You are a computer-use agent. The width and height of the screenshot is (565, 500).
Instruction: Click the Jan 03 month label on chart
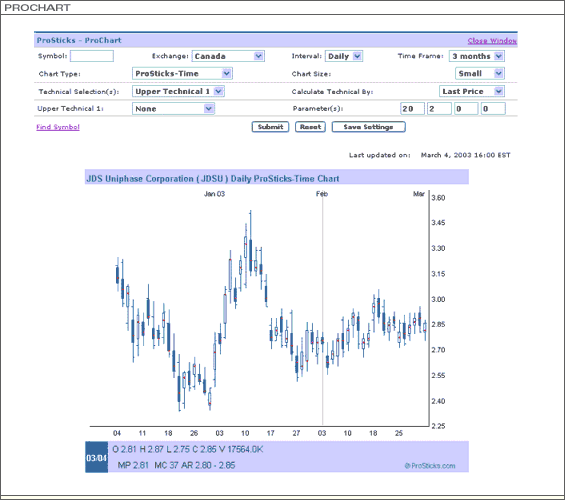(214, 194)
